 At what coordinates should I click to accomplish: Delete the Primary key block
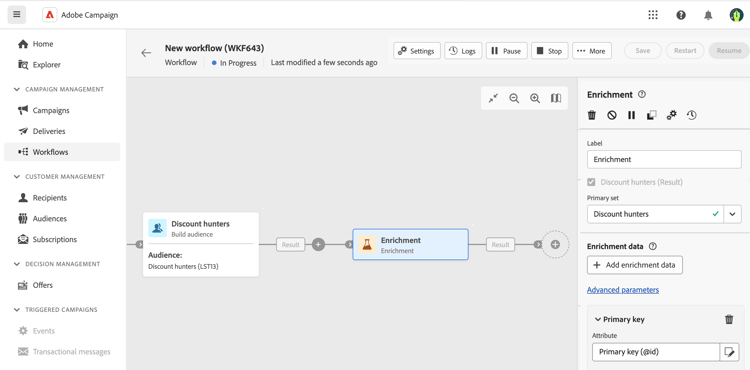tap(729, 319)
